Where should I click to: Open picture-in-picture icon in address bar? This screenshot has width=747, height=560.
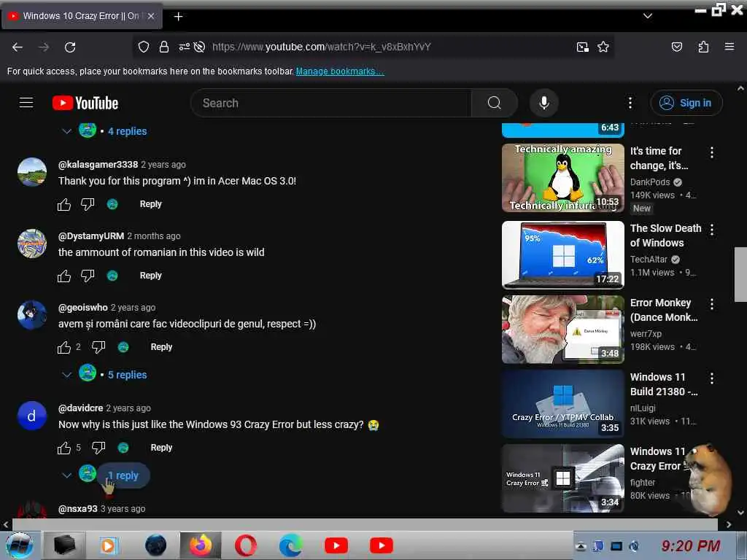[x=582, y=47]
